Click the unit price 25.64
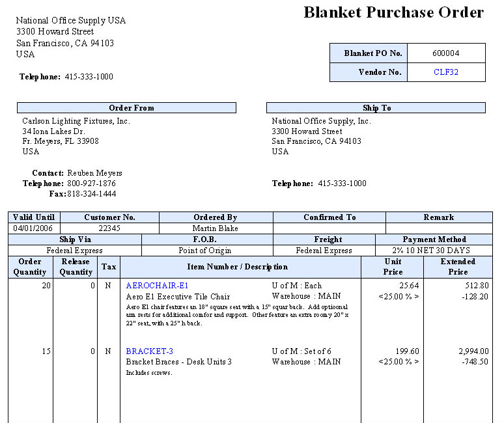This screenshot has height=423, width=504. [410, 286]
